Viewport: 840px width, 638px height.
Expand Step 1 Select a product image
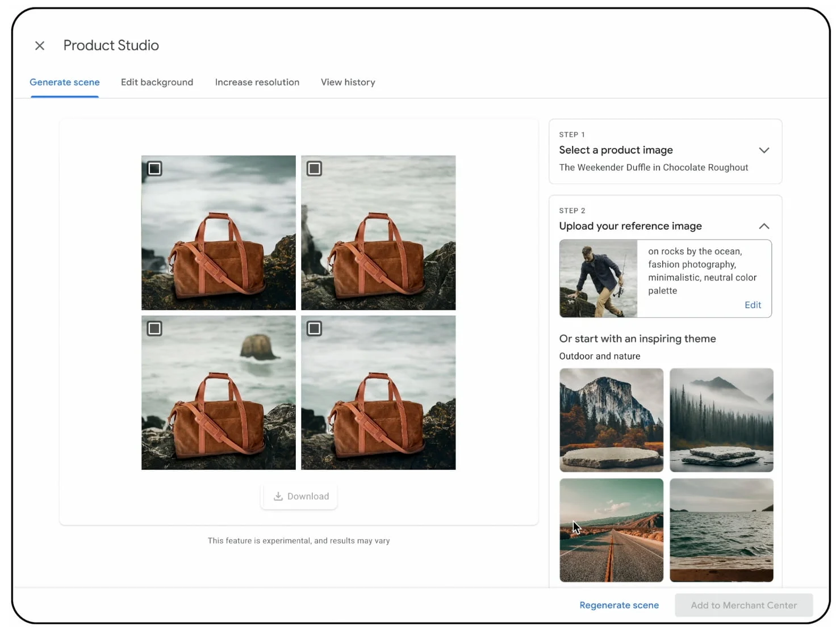(764, 150)
